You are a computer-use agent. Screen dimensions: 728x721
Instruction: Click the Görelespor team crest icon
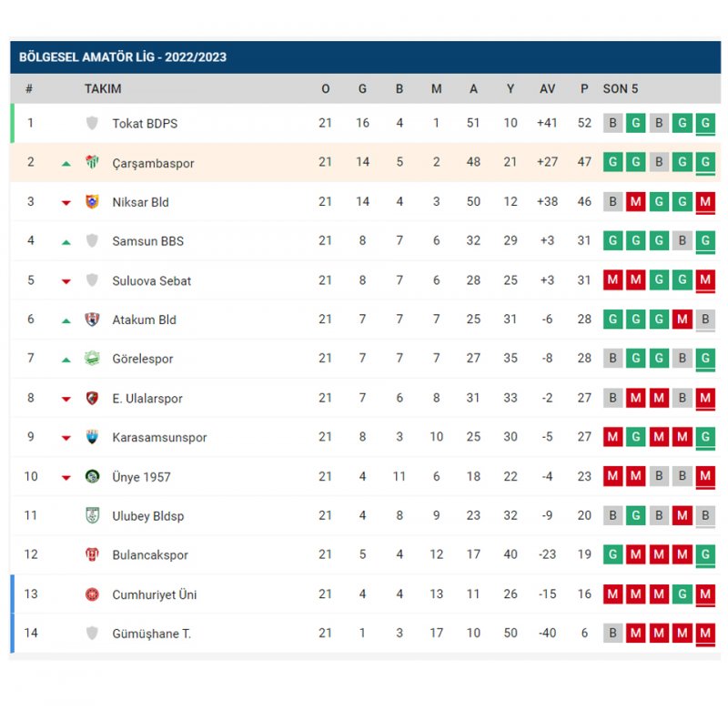92,359
